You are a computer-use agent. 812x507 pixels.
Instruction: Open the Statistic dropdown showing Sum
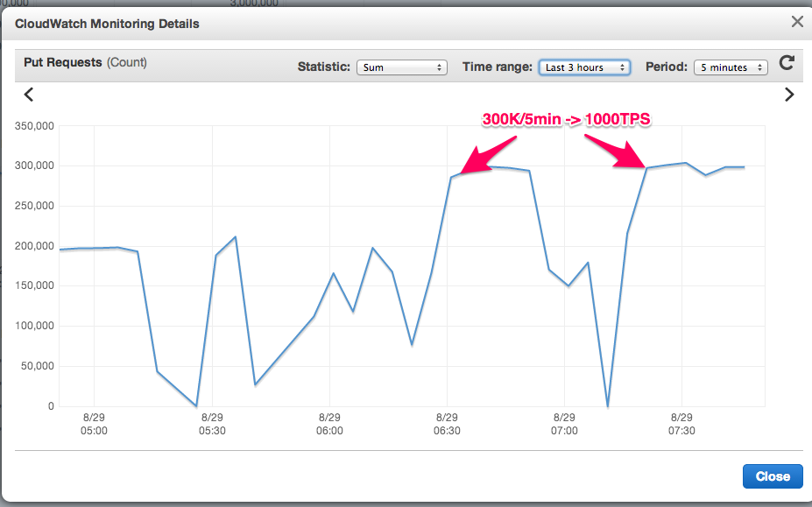(x=402, y=67)
